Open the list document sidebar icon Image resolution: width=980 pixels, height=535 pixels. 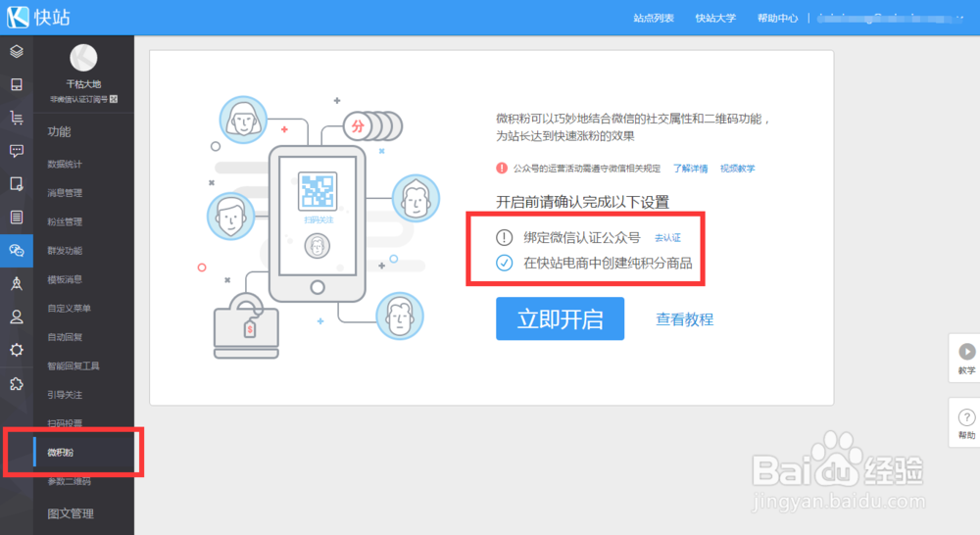[x=17, y=217]
